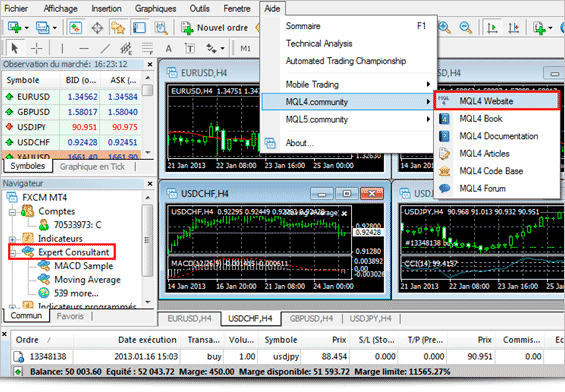
Task: Zoom out on the chart
Action: click(465, 27)
